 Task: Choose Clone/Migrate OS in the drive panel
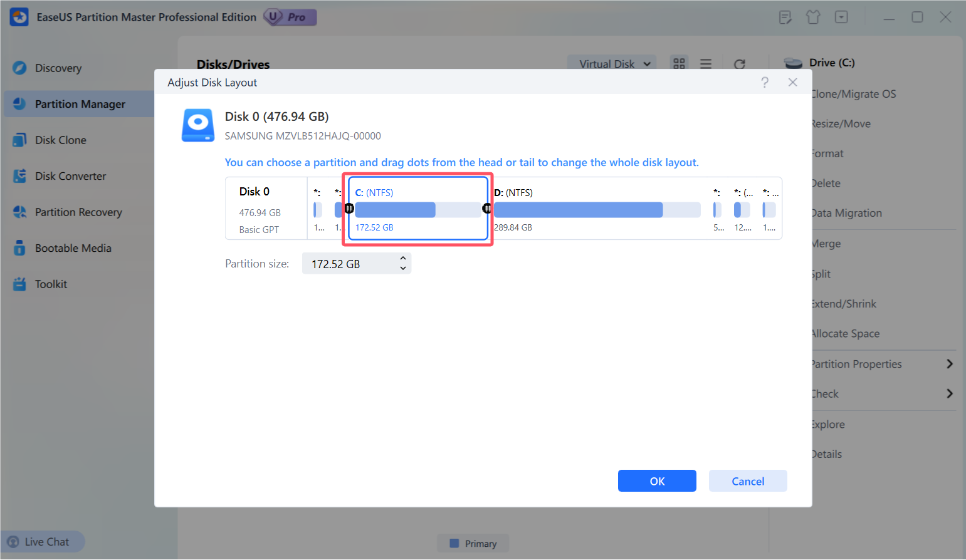click(x=854, y=94)
